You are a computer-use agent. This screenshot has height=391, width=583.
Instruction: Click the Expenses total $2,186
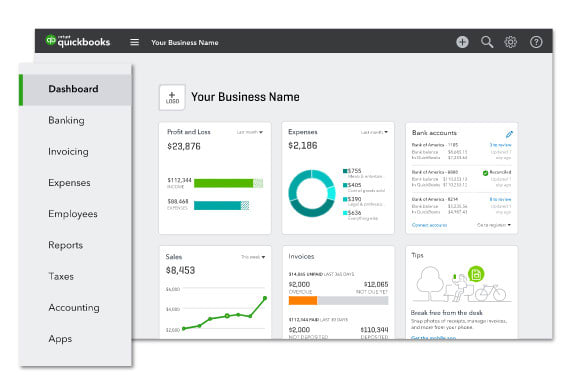(303, 146)
